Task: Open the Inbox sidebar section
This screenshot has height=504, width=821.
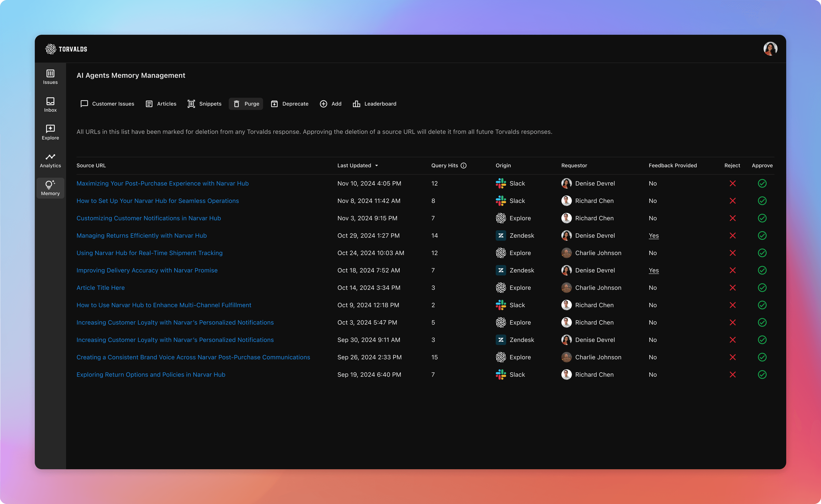Action: point(50,105)
